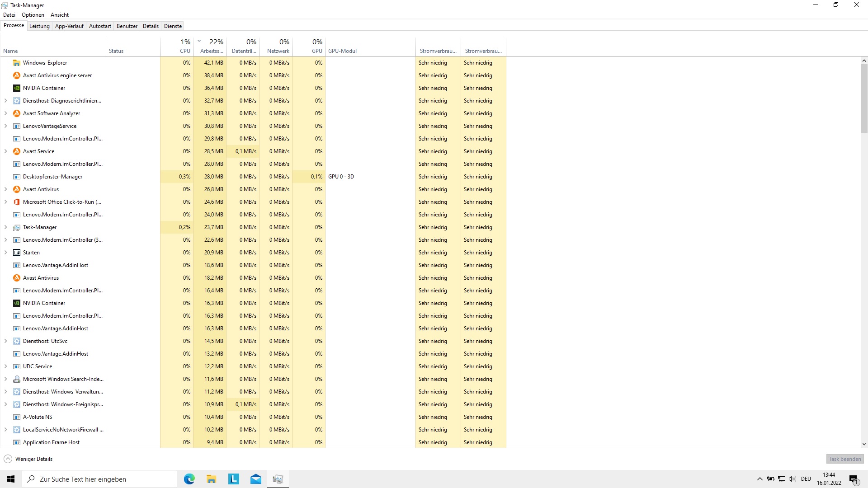Open the Mail app from the taskbar
Viewport: 868px width, 488px height.
tap(256, 479)
